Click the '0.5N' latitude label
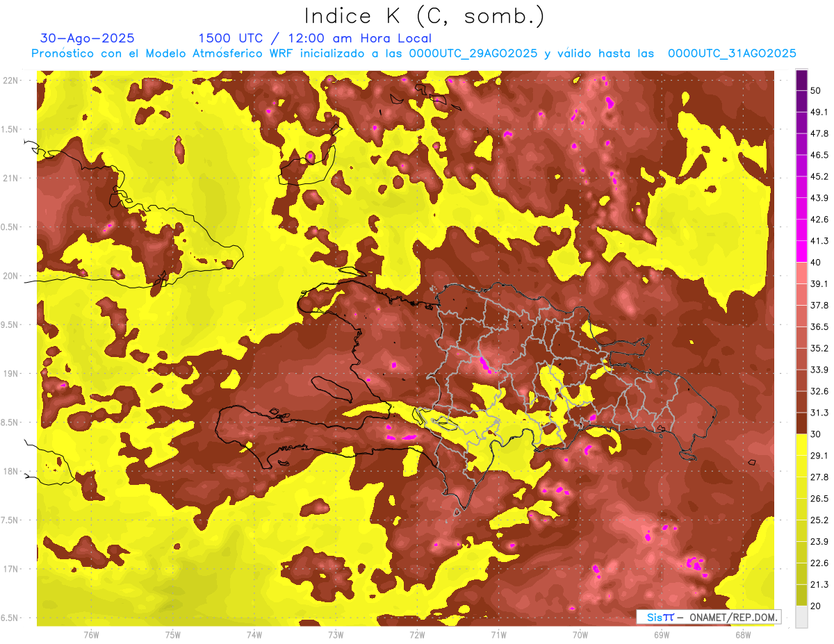The image size is (834, 644). coord(10,227)
